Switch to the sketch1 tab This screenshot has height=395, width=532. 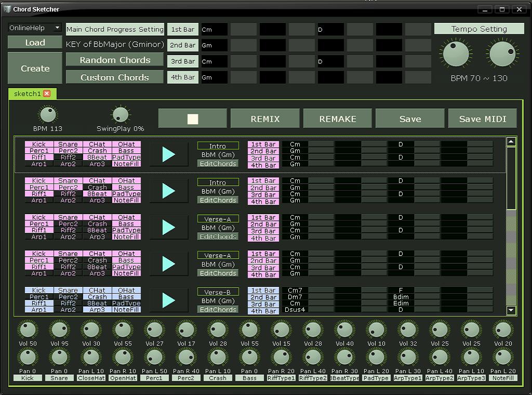click(28, 94)
